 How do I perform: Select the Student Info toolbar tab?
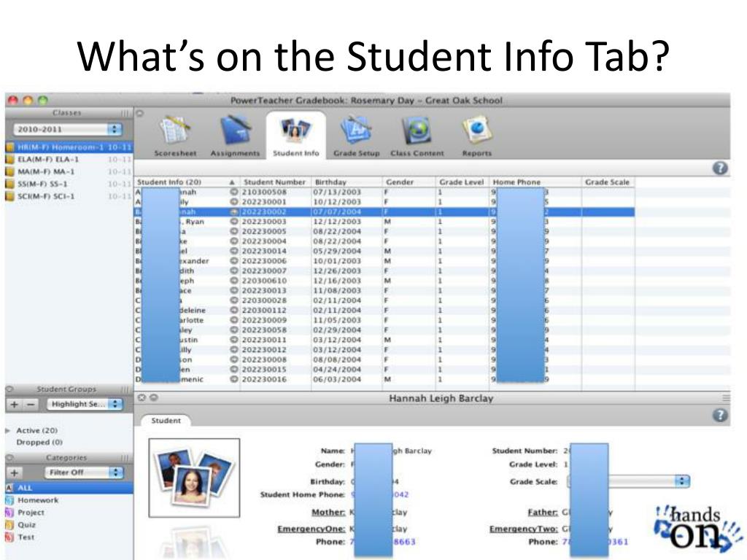(x=295, y=136)
